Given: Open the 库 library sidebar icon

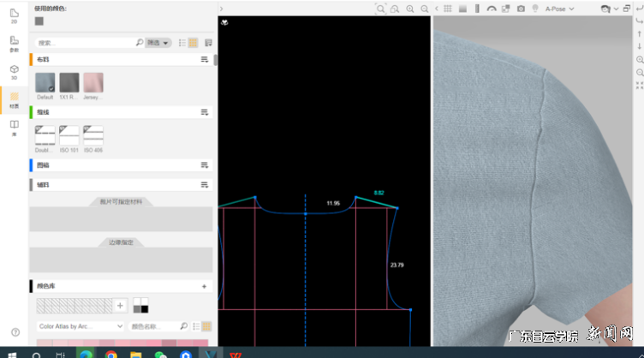Looking at the screenshot, I should [x=14, y=127].
